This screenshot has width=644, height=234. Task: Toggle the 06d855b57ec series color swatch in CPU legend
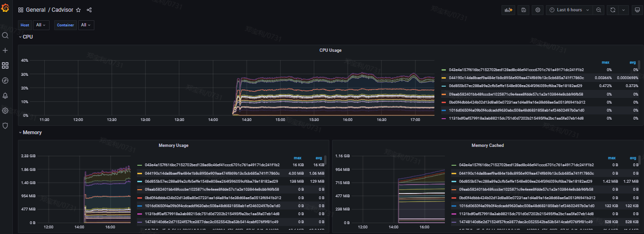443,86
